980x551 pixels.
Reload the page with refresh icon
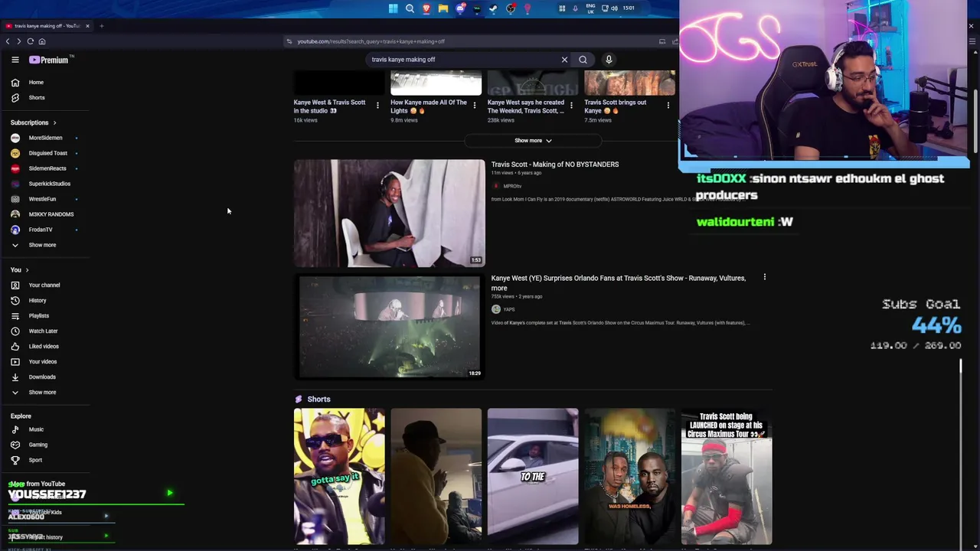click(30, 41)
